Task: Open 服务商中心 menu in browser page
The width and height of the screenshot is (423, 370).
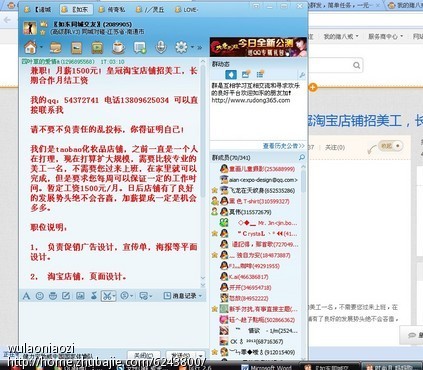Action: pyautogui.click(x=386, y=36)
